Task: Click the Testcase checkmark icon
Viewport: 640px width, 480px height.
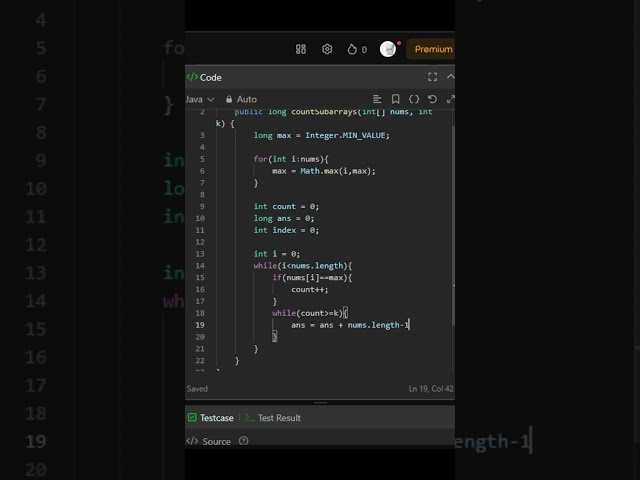Action: coord(192,417)
